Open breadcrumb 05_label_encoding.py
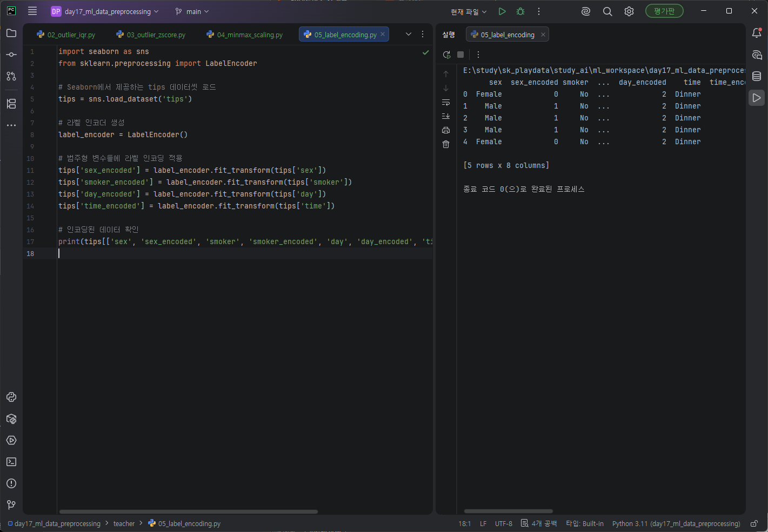 coord(184,523)
